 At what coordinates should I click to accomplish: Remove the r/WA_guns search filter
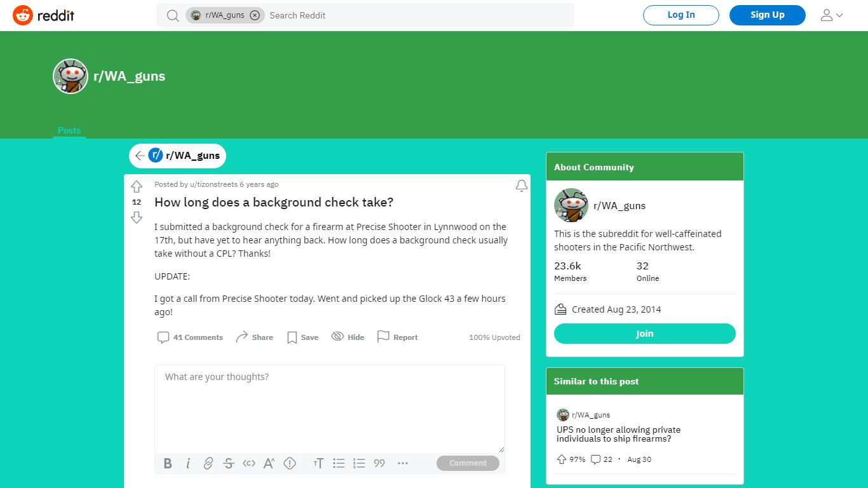coord(255,15)
